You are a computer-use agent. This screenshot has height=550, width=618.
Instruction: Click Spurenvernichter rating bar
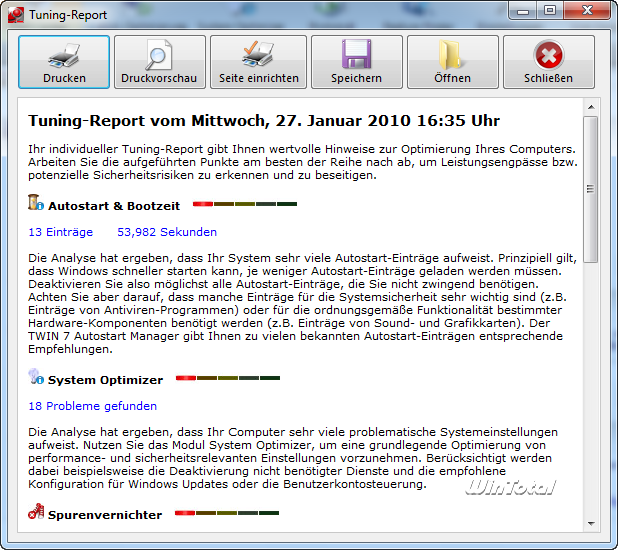click(x=227, y=513)
